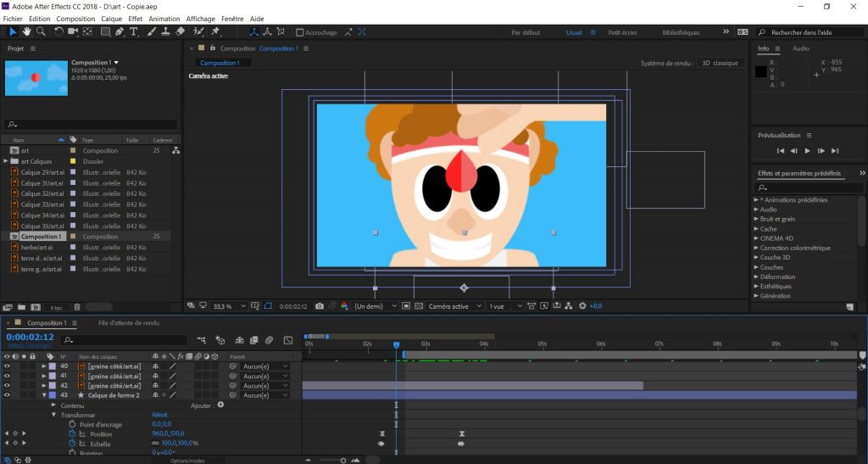Image resolution: width=868 pixels, height=464 pixels.
Task: Select the Pen tool
Action: (120, 32)
